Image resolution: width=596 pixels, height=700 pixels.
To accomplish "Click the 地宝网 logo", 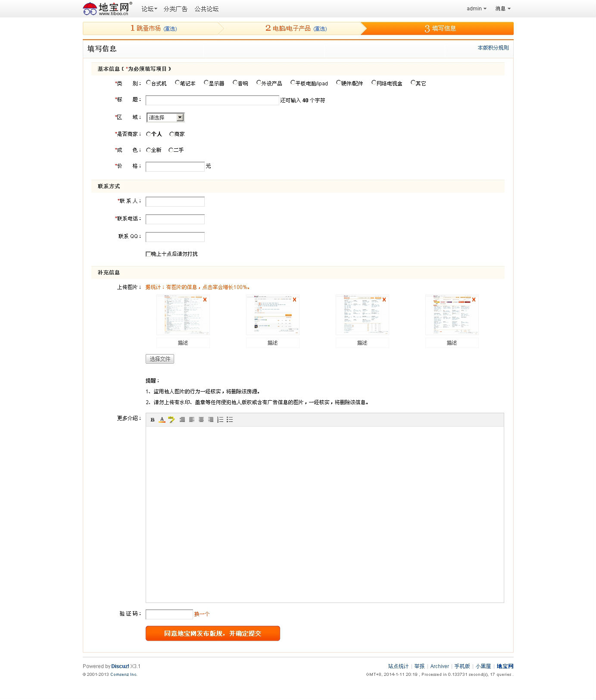I will point(107,9).
